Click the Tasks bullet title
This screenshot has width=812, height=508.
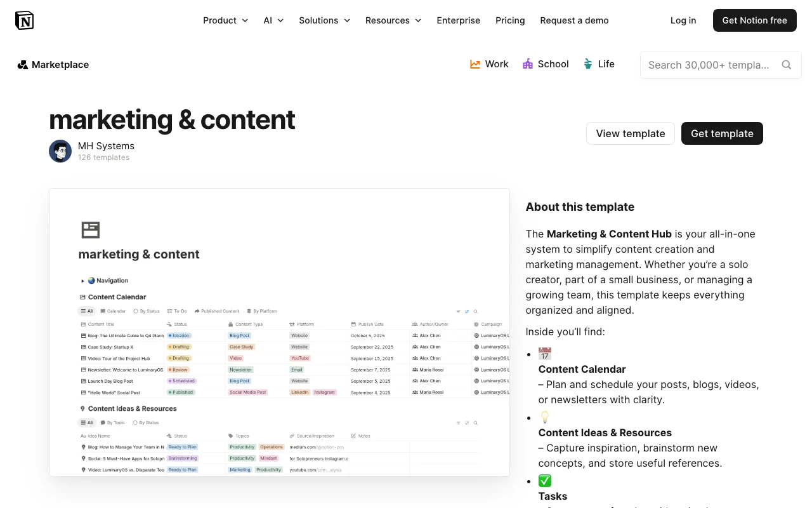click(x=553, y=496)
